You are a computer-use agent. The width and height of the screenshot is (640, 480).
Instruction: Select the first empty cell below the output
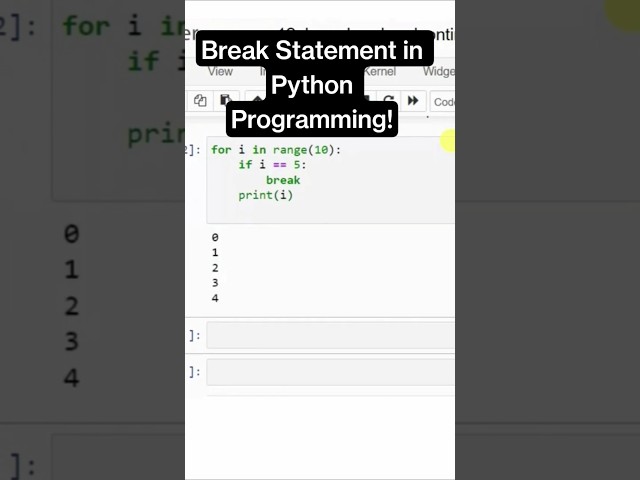tap(331, 335)
